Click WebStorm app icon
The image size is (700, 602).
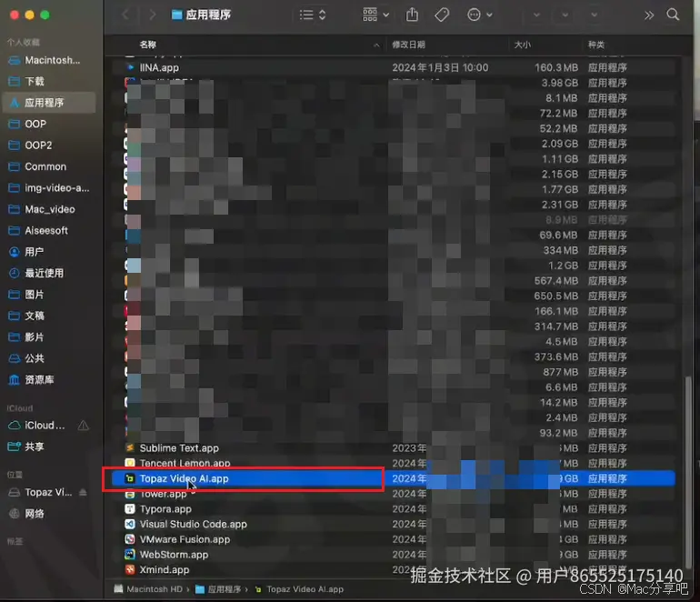(130, 554)
